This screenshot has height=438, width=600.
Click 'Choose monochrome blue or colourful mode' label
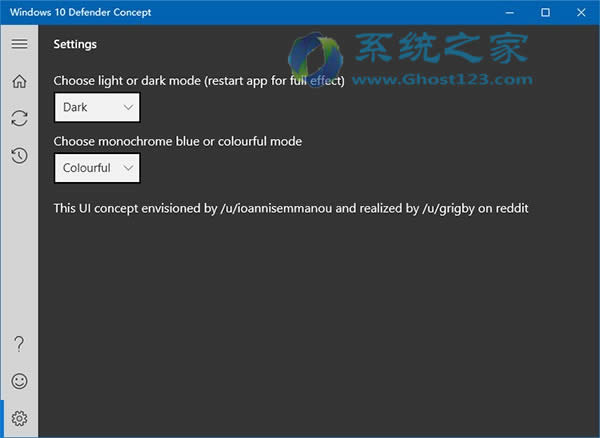click(178, 142)
